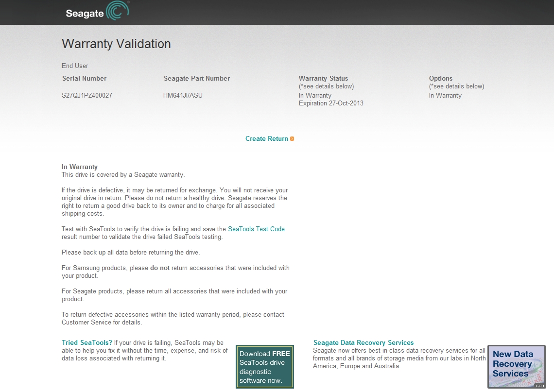Screen dimensions: 554x392
Task: Select the part number HM641JI/ASU
Action: click(x=183, y=95)
